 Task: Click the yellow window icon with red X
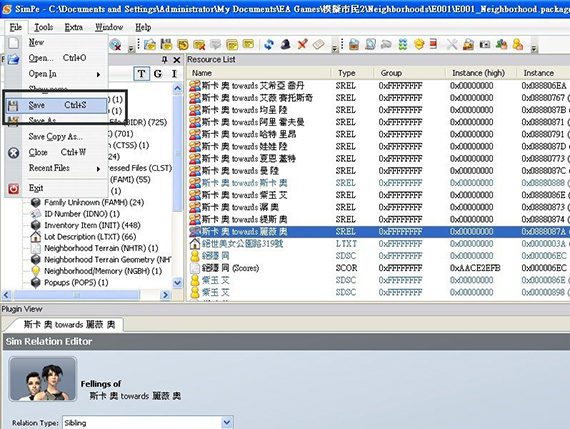point(199,45)
